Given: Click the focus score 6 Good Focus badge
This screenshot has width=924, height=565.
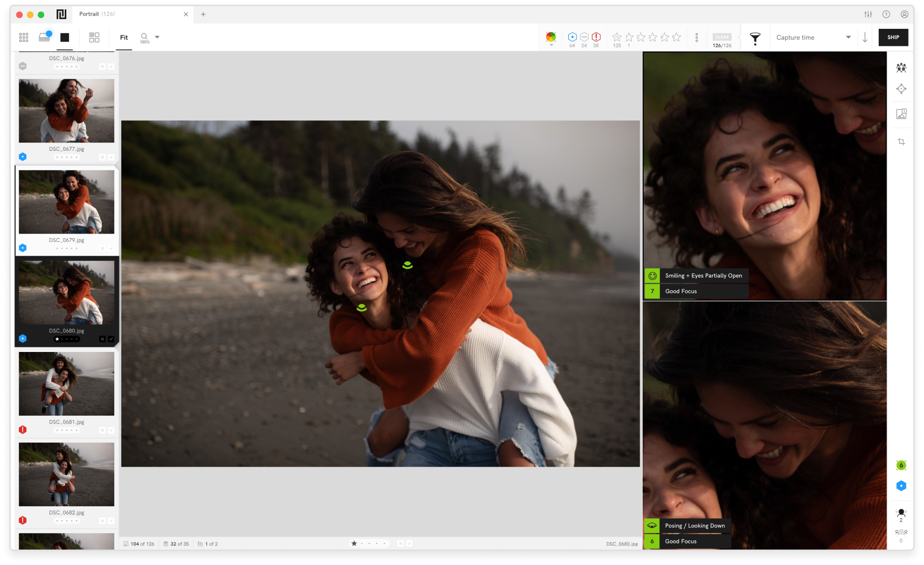Looking at the screenshot, I should click(652, 541).
